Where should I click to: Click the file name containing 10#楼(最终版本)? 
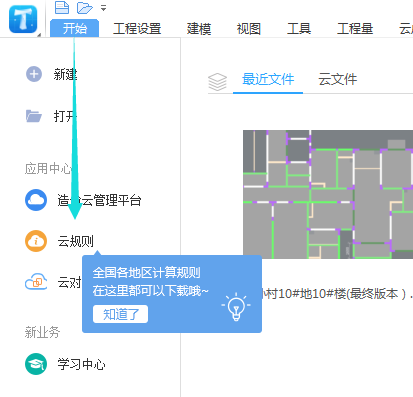(x=337, y=294)
